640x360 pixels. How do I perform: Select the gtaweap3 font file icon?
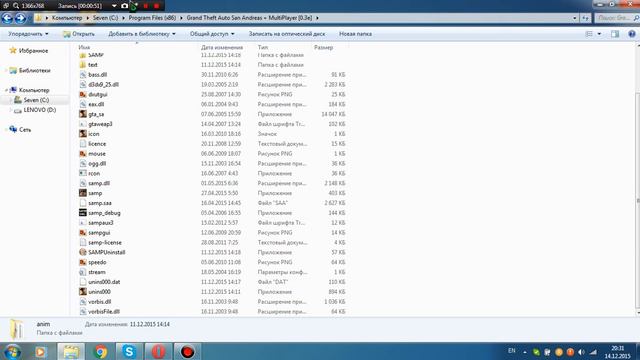tap(83, 124)
